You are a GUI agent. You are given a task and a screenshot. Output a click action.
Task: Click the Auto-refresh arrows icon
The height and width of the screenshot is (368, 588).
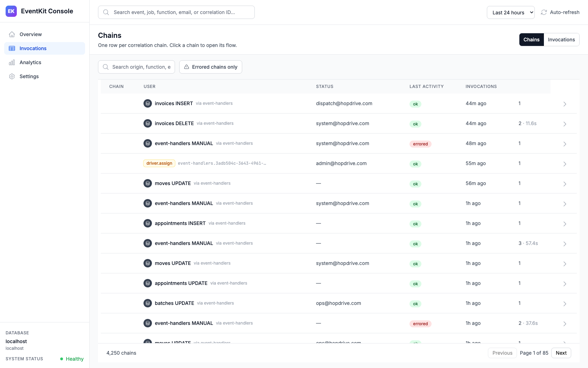(x=544, y=12)
